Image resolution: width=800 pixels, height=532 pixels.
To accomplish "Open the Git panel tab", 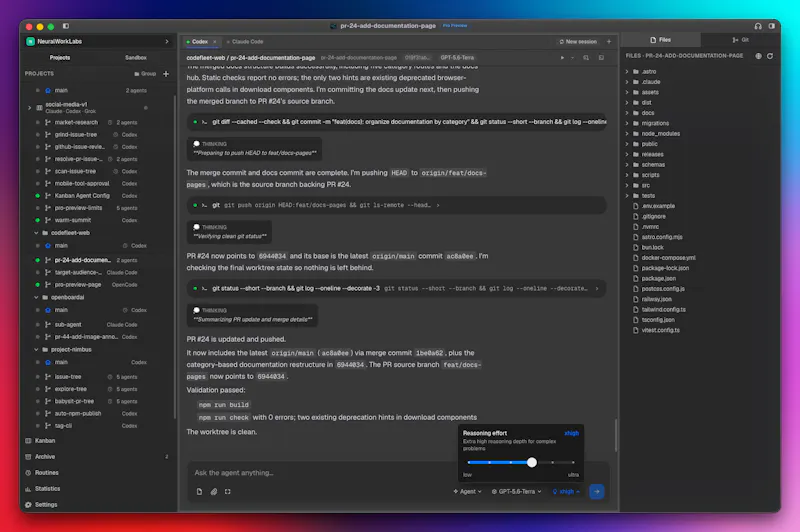I will coord(740,40).
